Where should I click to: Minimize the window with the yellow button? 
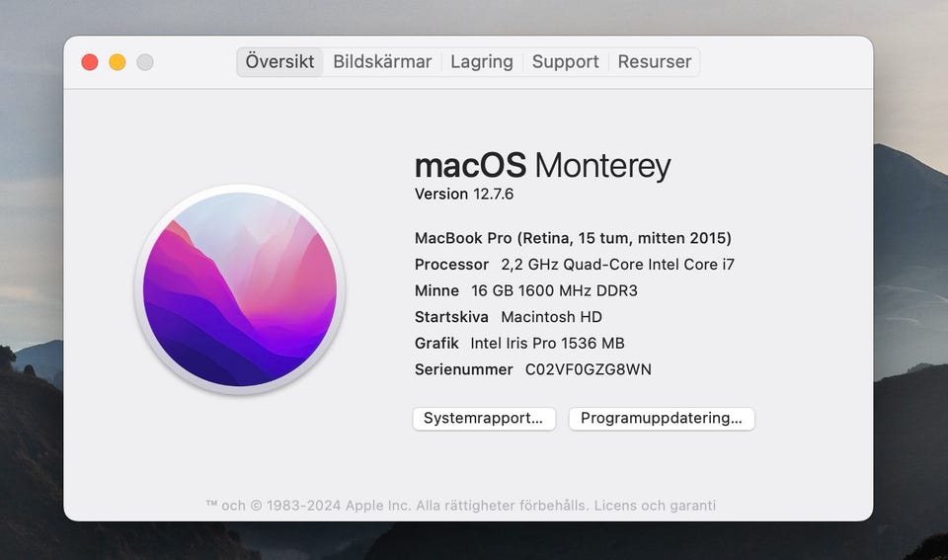coord(118,62)
